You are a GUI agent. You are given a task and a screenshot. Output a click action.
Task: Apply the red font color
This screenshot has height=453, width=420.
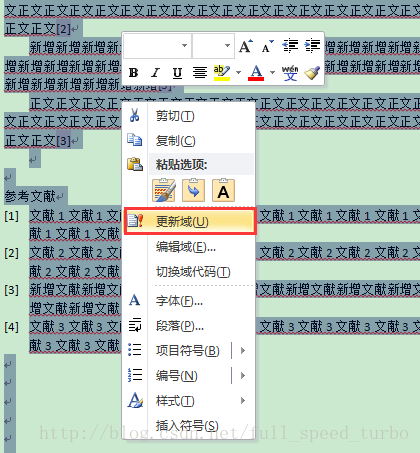coord(256,73)
